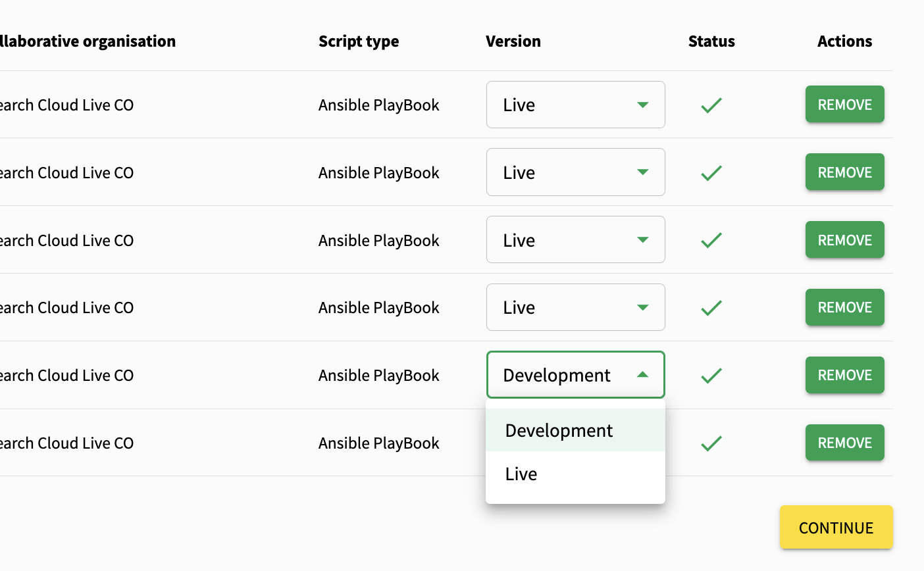Collapse the Development version dropdown

575,375
